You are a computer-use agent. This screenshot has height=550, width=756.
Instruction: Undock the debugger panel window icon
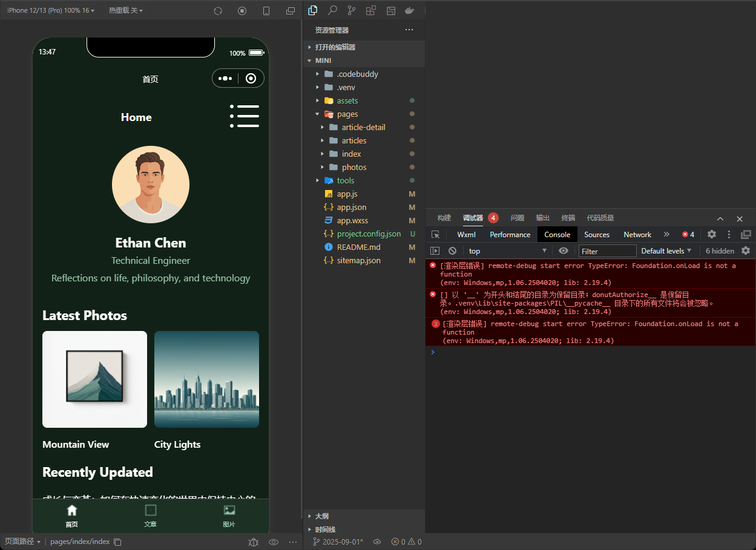pyautogui.click(x=746, y=234)
